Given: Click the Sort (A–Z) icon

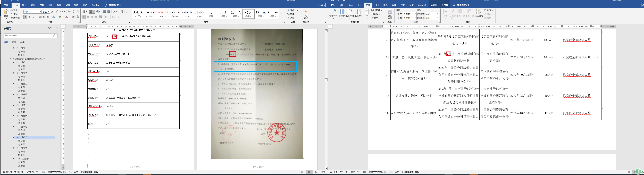Looking at the screenshot, I should pos(122,12).
